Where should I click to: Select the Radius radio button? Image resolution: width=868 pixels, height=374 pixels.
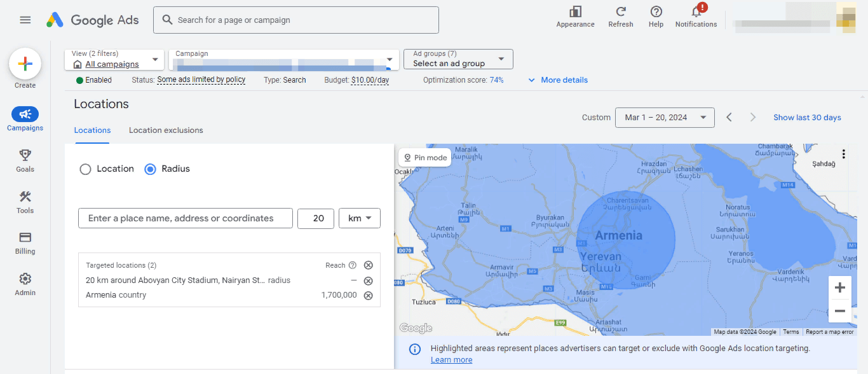tap(151, 169)
